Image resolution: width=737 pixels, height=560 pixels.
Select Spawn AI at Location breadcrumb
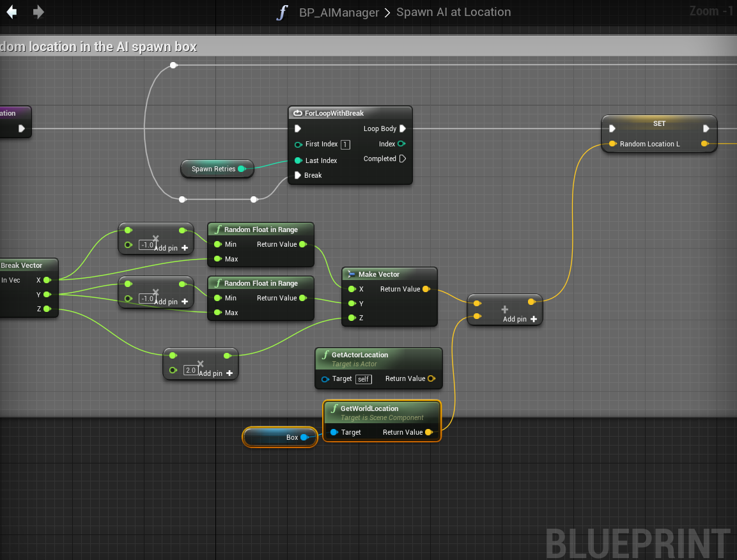coord(453,12)
